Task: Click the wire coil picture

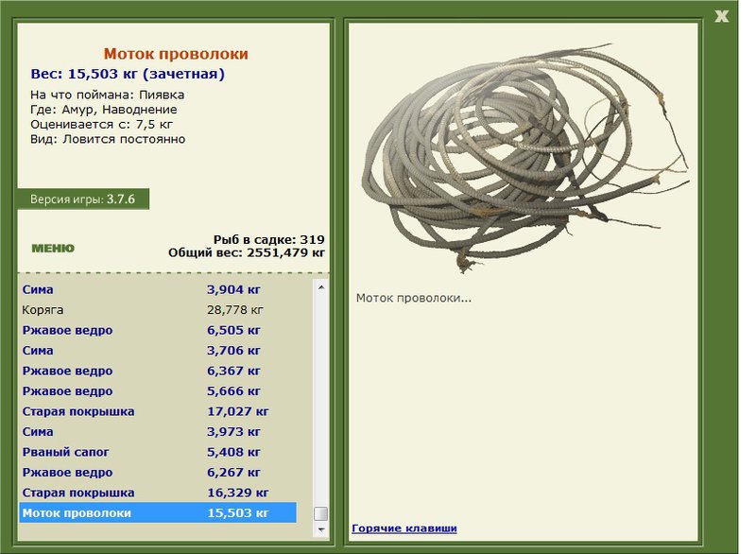Action: point(524,158)
